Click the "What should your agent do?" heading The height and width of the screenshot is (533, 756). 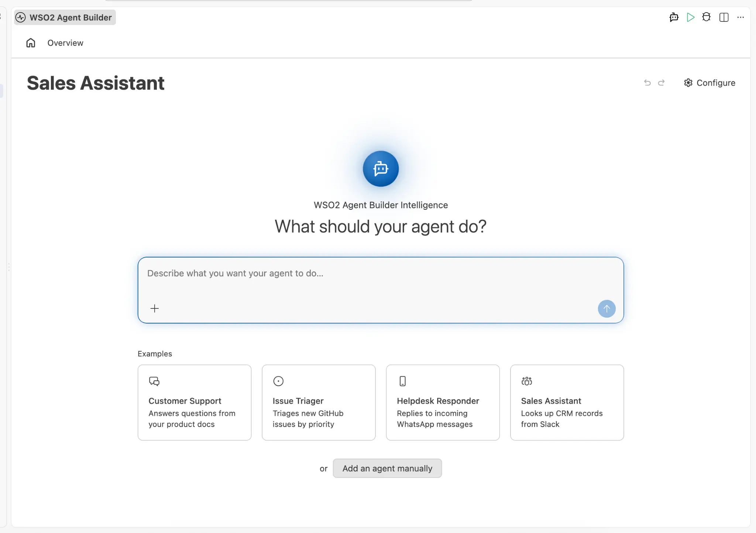[381, 226]
